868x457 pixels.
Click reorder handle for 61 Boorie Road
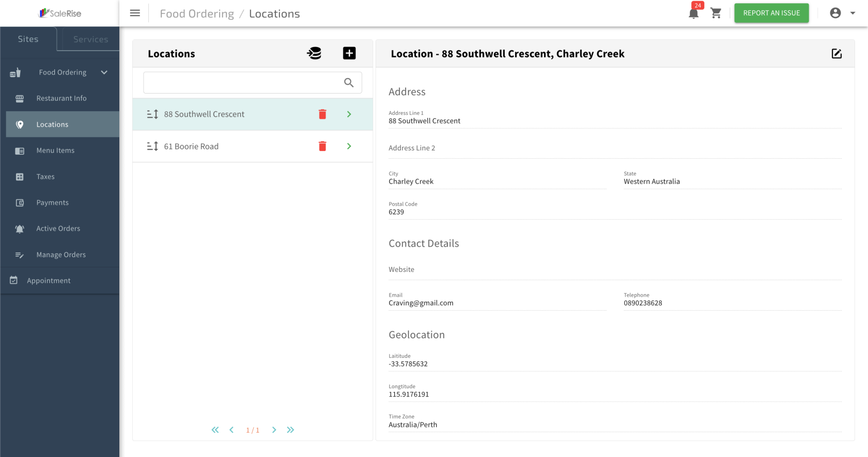click(x=152, y=146)
